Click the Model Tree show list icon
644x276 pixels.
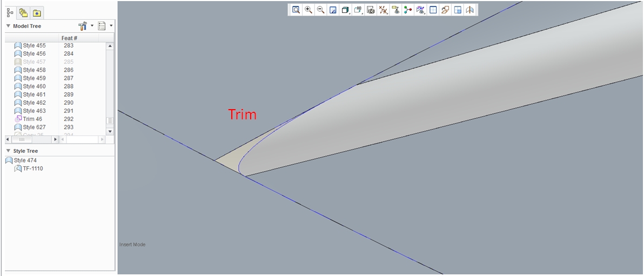102,26
